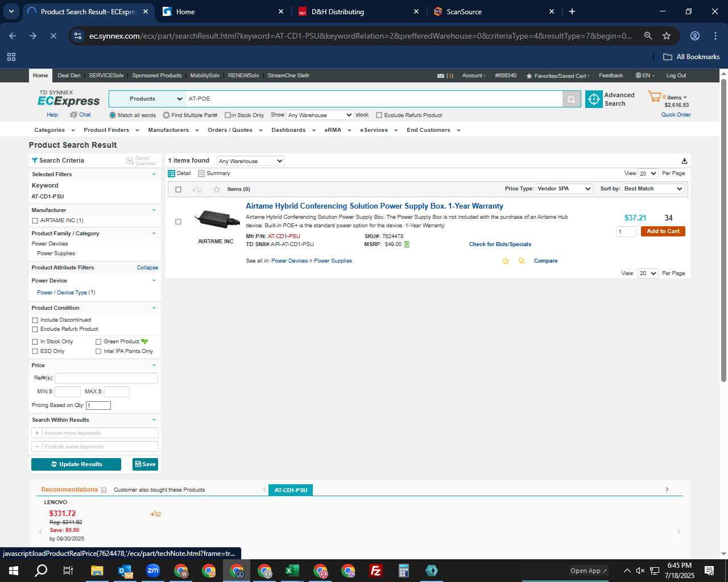Add product to favorites star
Viewport: 728px width, 582px height.
pyautogui.click(x=505, y=261)
